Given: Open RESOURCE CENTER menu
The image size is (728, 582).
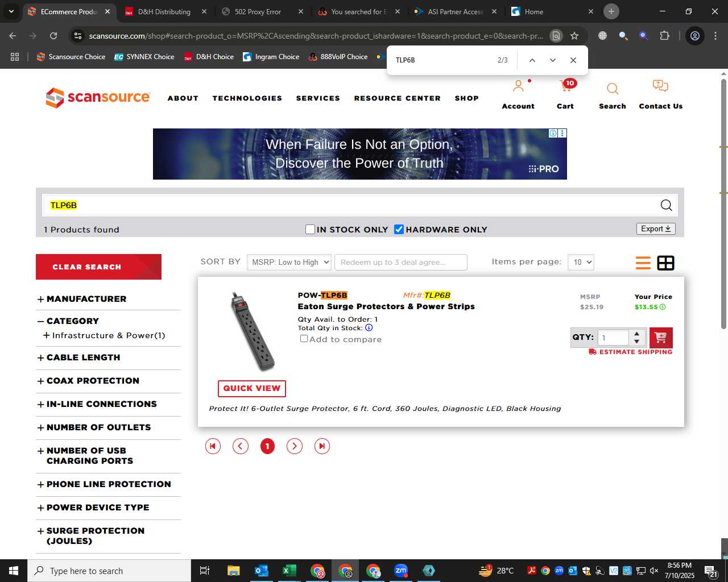Looking at the screenshot, I should tap(398, 98).
